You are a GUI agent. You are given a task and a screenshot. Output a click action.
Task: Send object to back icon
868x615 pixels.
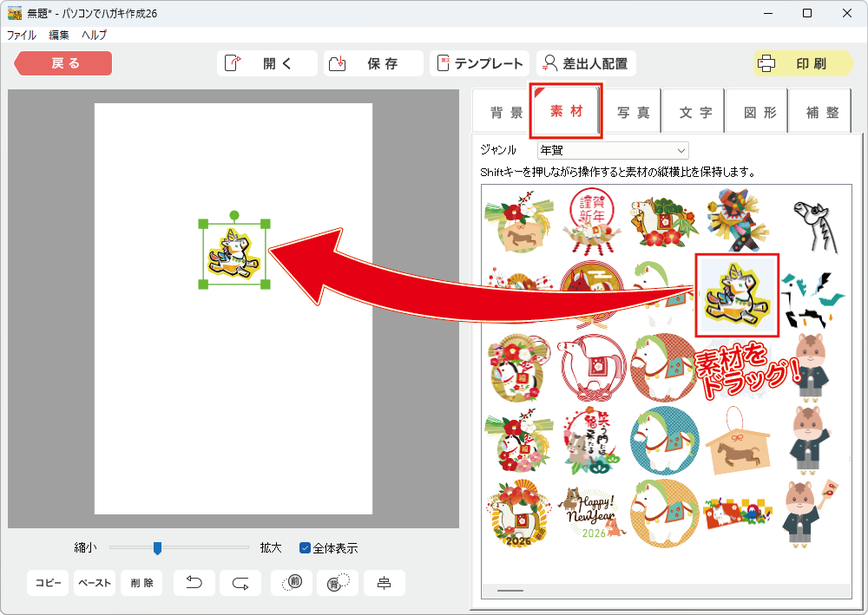338,583
